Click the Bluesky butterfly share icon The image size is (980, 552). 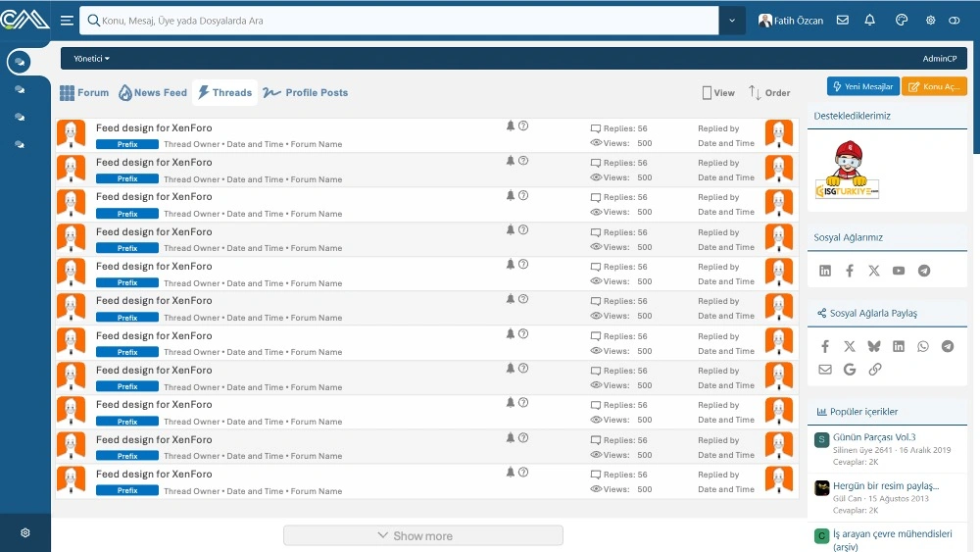click(x=874, y=346)
